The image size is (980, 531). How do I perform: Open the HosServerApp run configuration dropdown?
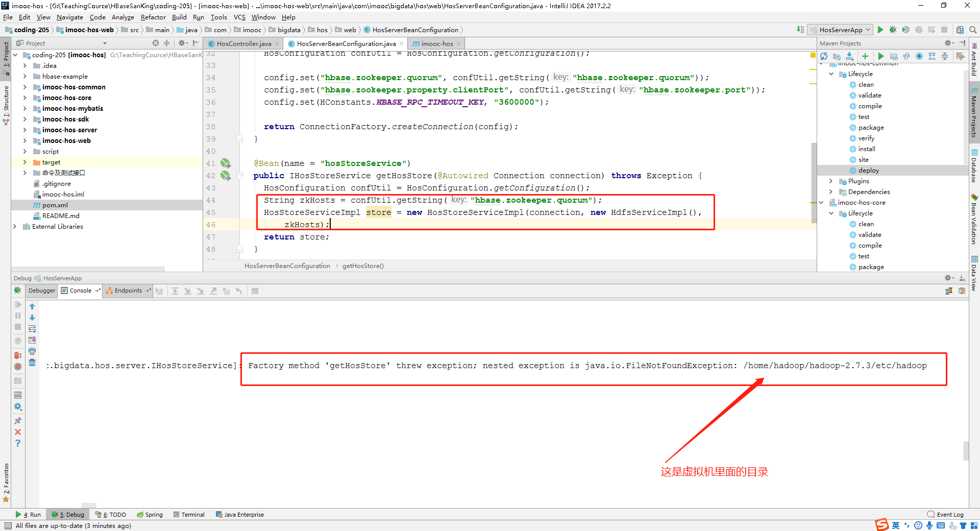tap(841, 30)
